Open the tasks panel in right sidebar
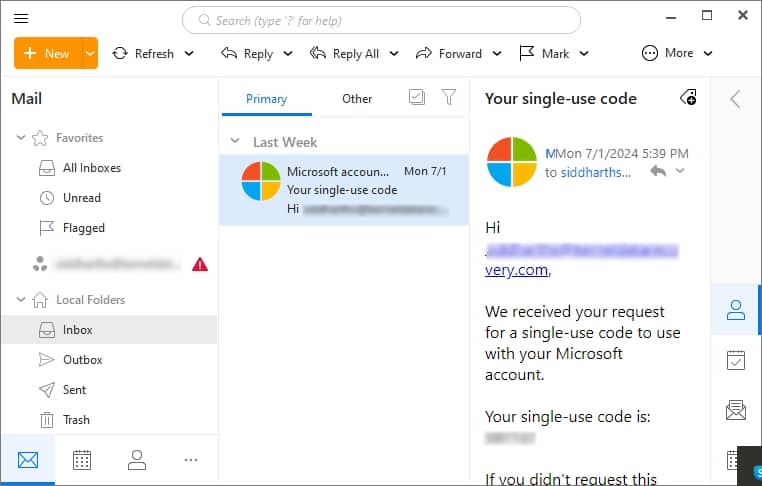This screenshot has height=486, width=762. click(736, 361)
